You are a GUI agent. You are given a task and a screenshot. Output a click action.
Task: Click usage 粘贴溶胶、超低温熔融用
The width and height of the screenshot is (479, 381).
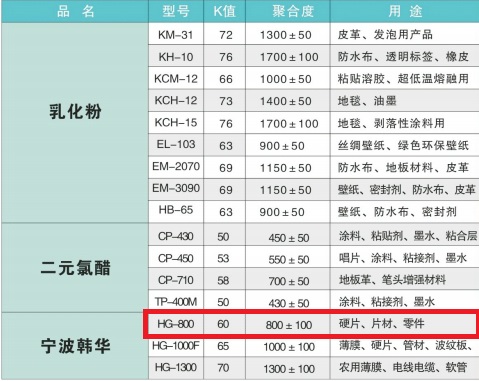(x=403, y=79)
